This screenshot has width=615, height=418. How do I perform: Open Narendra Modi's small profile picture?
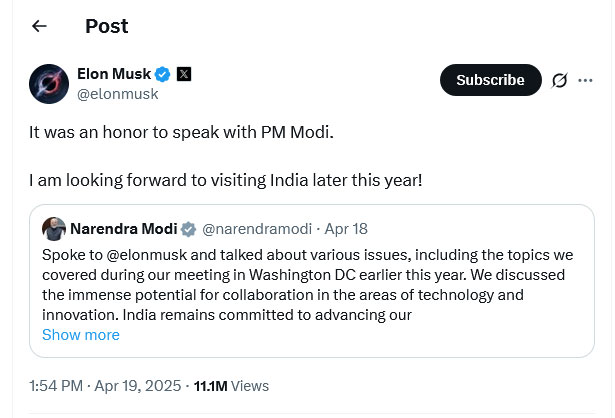[x=54, y=229]
